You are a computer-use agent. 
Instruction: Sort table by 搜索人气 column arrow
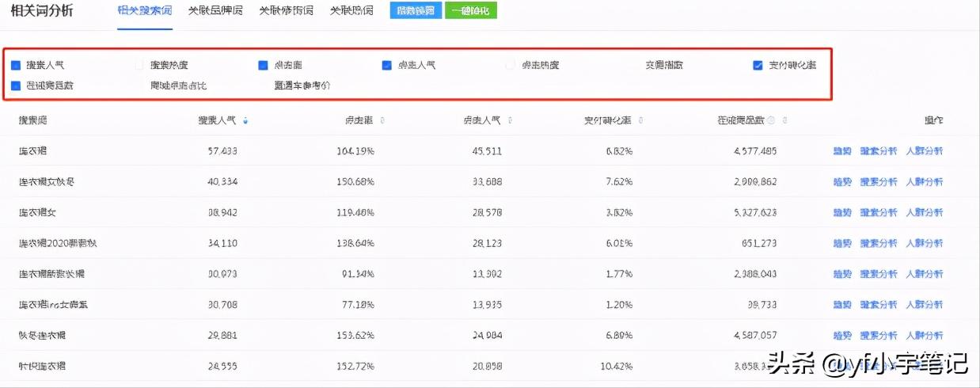tap(245, 121)
